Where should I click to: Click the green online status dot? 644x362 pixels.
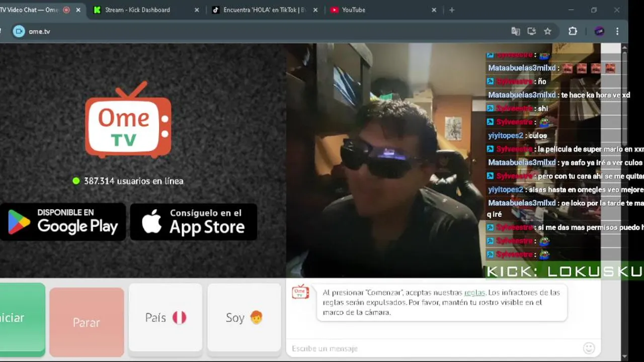click(76, 181)
